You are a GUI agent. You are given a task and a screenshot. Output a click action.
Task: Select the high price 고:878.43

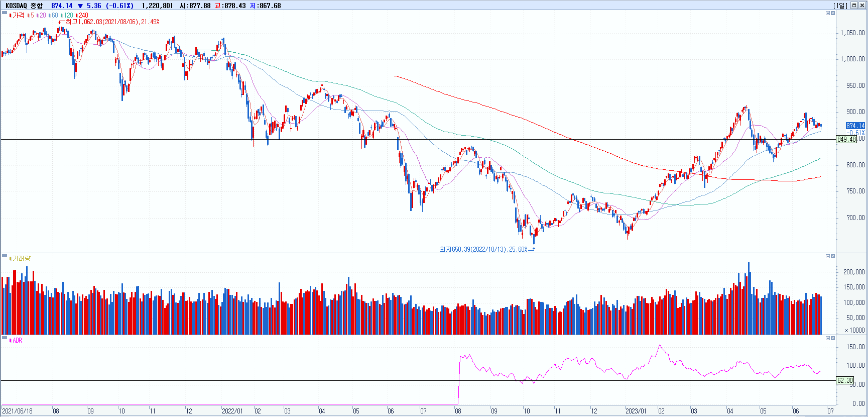pos(230,6)
